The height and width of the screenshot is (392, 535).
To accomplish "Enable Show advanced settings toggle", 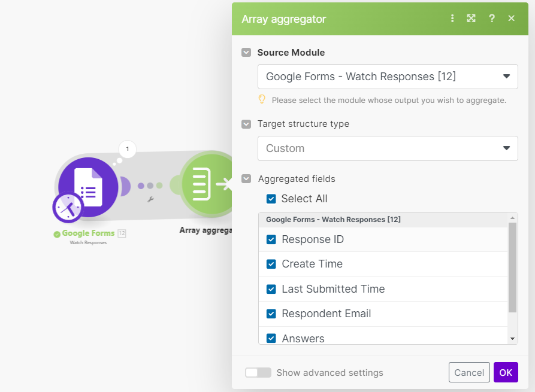I will click(x=258, y=373).
